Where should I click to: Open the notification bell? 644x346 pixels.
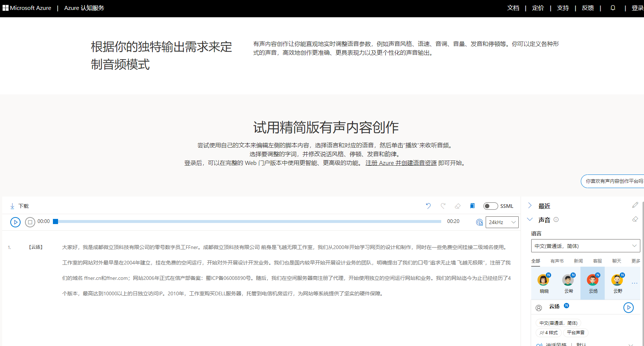pyautogui.click(x=613, y=8)
